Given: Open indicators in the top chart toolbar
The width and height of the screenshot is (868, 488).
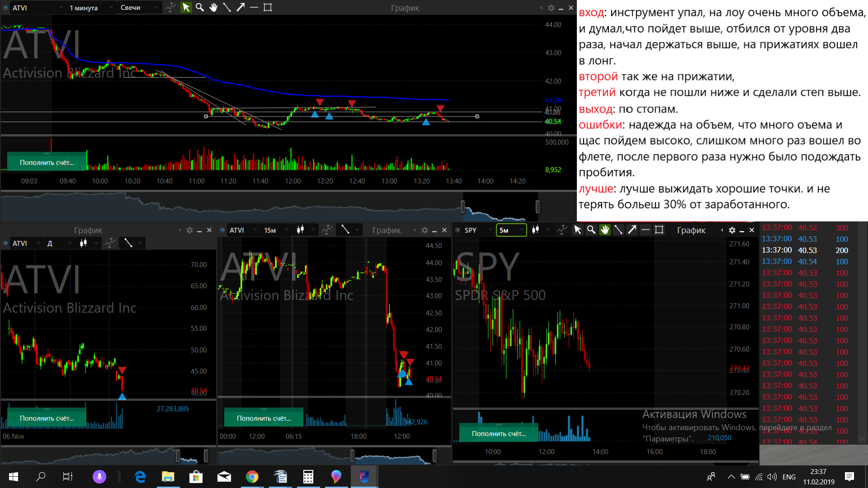Looking at the screenshot, I should point(170,7).
